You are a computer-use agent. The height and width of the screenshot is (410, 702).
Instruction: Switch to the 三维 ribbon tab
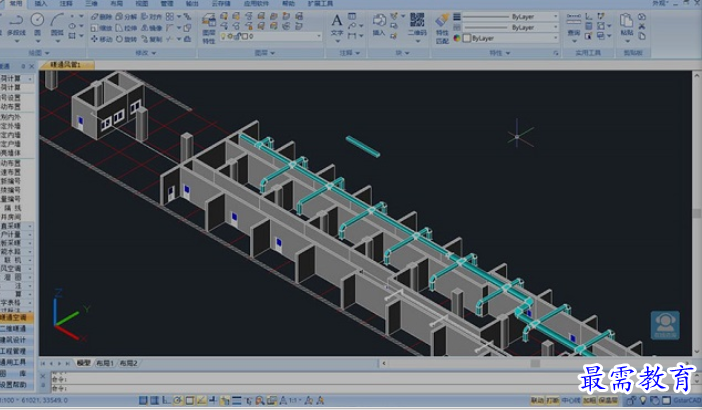click(91, 4)
